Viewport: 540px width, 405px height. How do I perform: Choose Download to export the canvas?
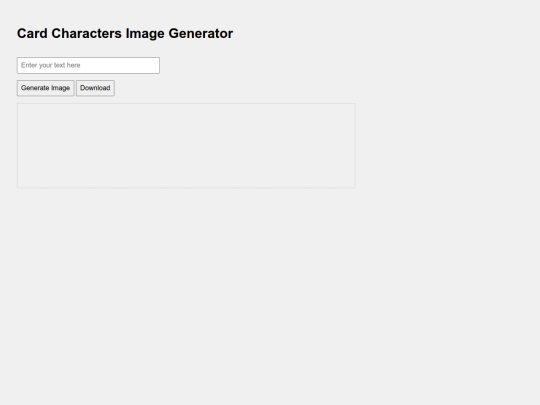coord(95,88)
